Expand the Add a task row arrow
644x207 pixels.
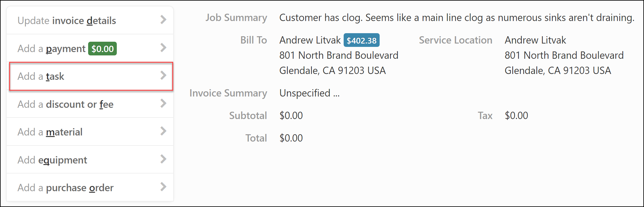pos(163,76)
